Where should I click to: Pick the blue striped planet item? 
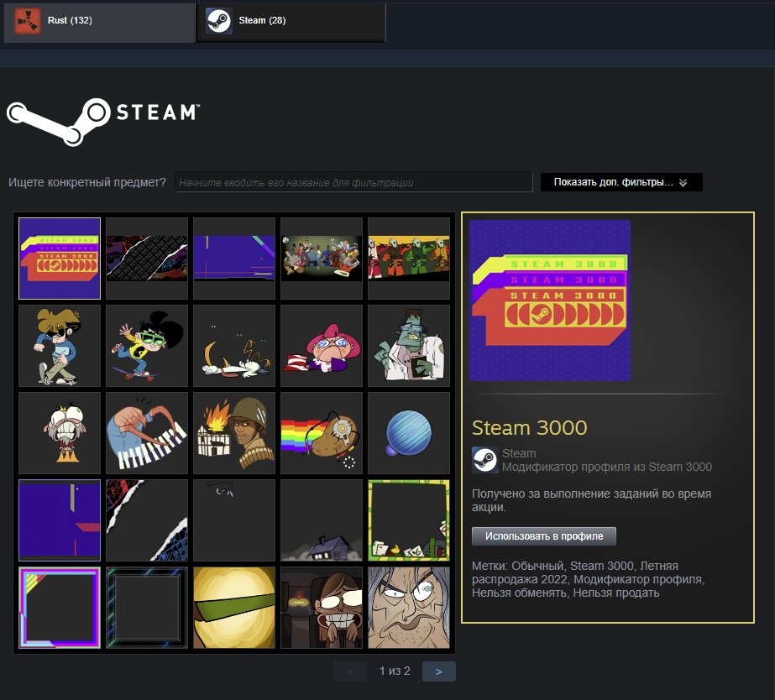(x=409, y=433)
